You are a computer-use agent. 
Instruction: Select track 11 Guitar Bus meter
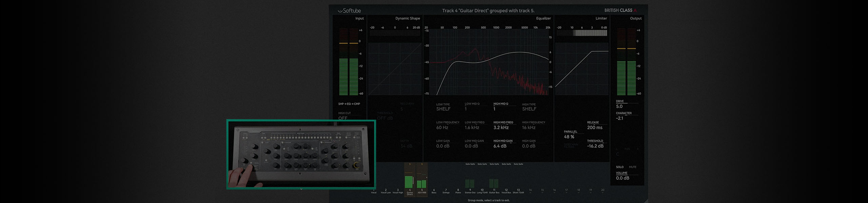pyautogui.click(x=494, y=183)
